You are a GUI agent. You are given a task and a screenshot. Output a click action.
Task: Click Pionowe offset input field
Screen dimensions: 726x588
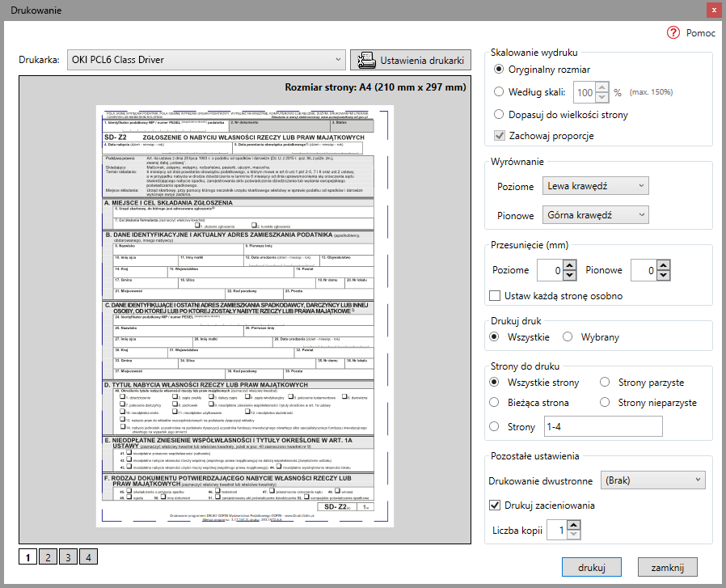644,270
